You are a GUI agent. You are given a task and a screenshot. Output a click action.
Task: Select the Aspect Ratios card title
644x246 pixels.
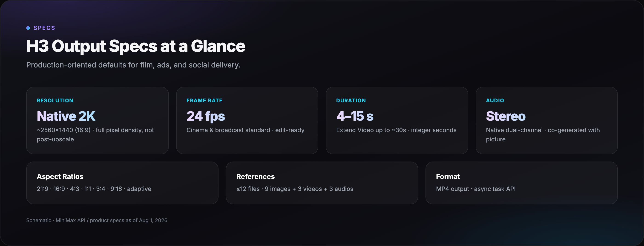[x=60, y=176]
